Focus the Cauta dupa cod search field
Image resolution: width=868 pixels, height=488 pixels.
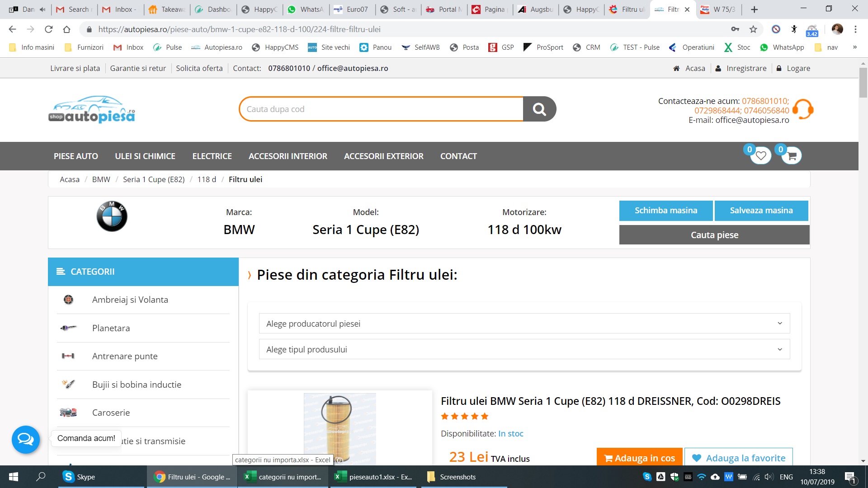[381, 109]
